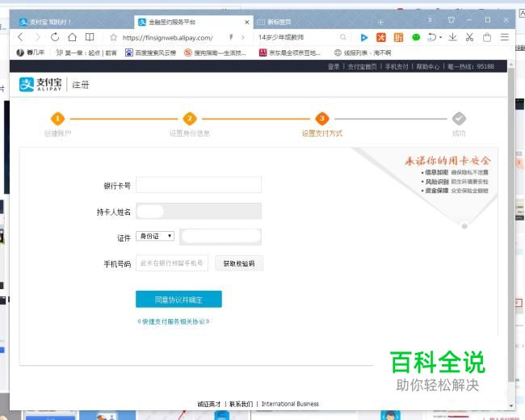Open the 快捷支付服务相关协议 link

click(x=174, y=321)
